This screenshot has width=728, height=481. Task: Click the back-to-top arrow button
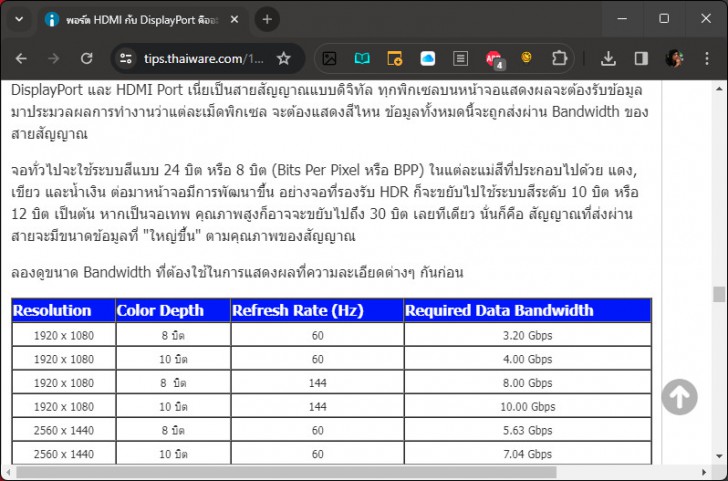pyautogui.click(x=679, y=397)
